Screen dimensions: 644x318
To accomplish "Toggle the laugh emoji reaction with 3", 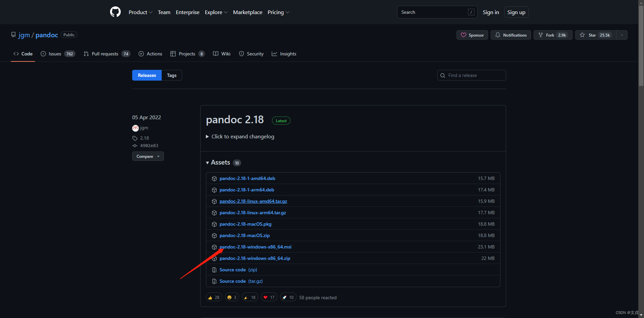I will (232, 297).
